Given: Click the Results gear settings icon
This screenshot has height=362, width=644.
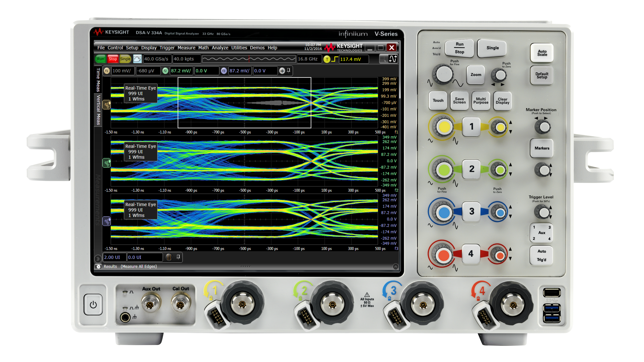Looking at the screenshot, I should pos(98,267).
